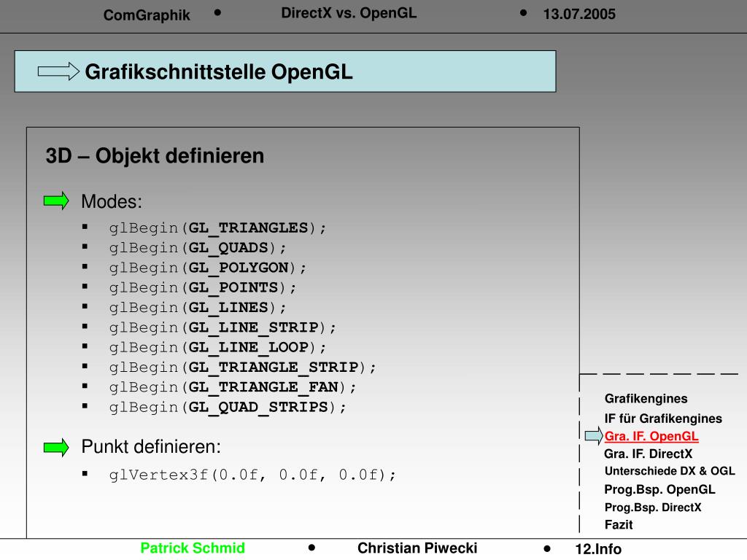The width and height of the screenshot is (747, 560).
Task: Select the glBegin(GL_POLYGON); line
Action: (x=208, y=268)
